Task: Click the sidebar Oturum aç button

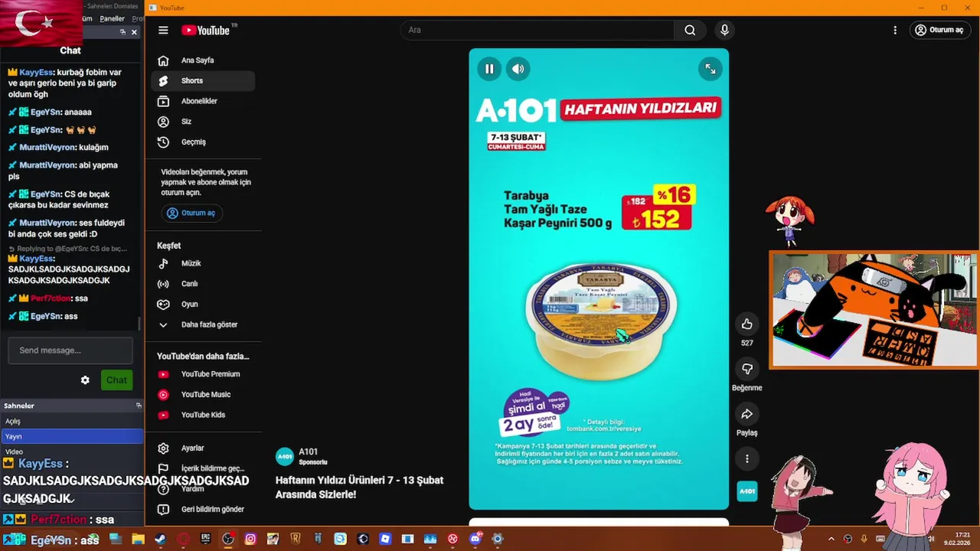Action: pos(191,213)
